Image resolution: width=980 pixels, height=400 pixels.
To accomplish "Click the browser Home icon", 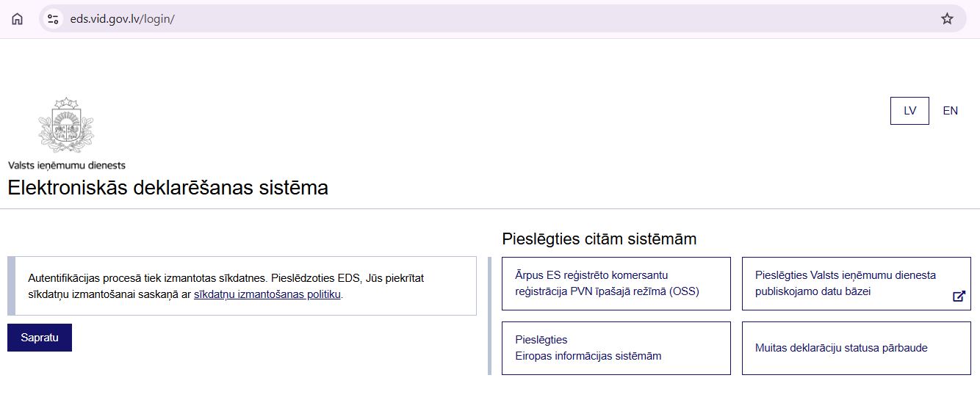I will click(17, 19).
